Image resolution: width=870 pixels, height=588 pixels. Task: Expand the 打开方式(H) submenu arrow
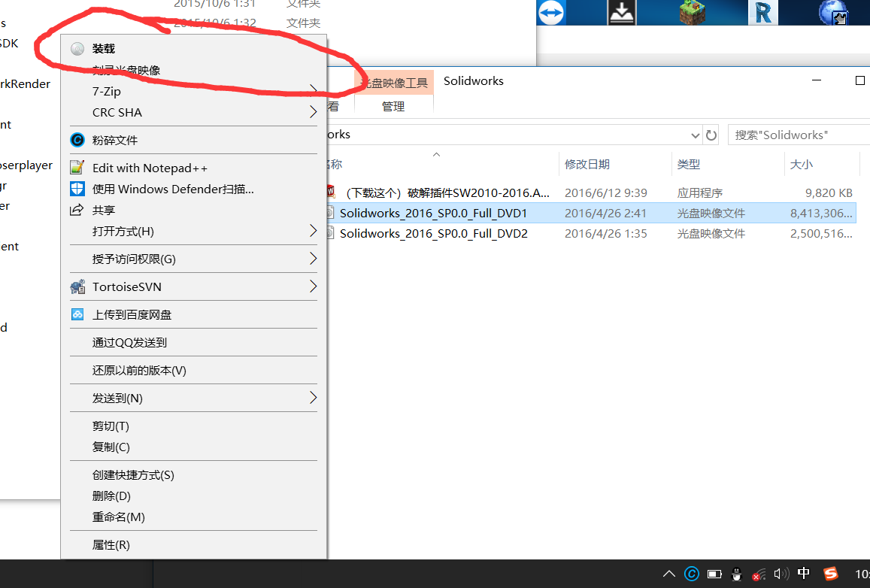(x=313, y=231)
